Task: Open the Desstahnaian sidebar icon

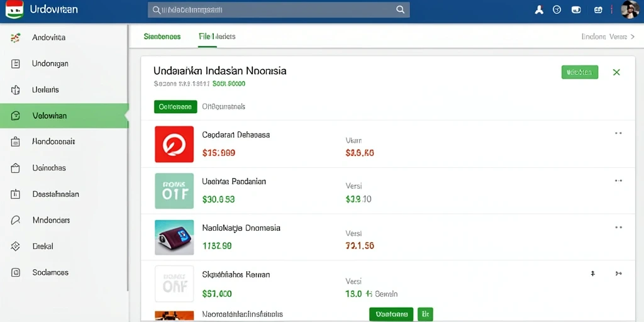Action: [15, 194]
